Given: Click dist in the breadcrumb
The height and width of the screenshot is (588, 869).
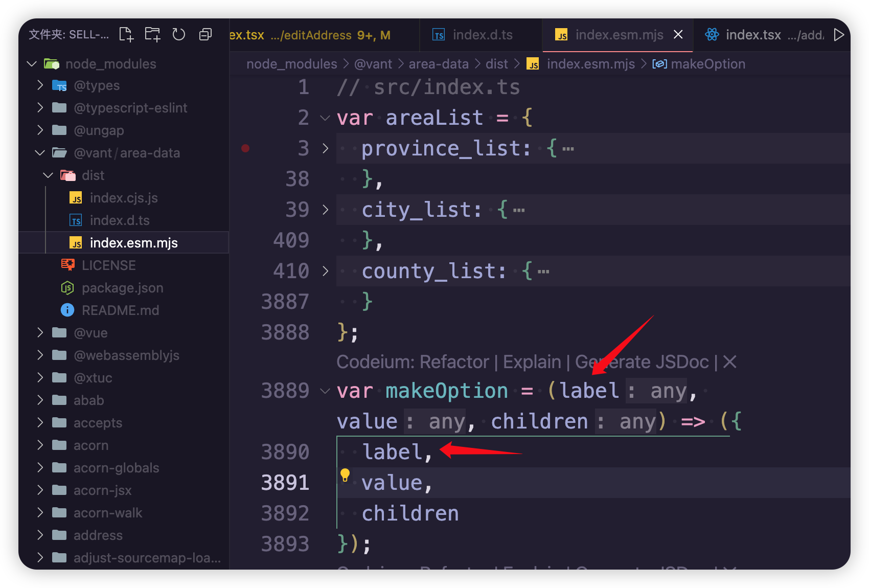Looking at the screenshot, I should pos(497,64).
